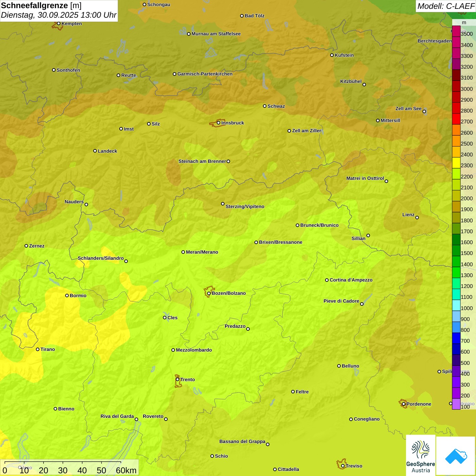Click the Riva del Garda label
476x476 pixels.
click(117, 416)
